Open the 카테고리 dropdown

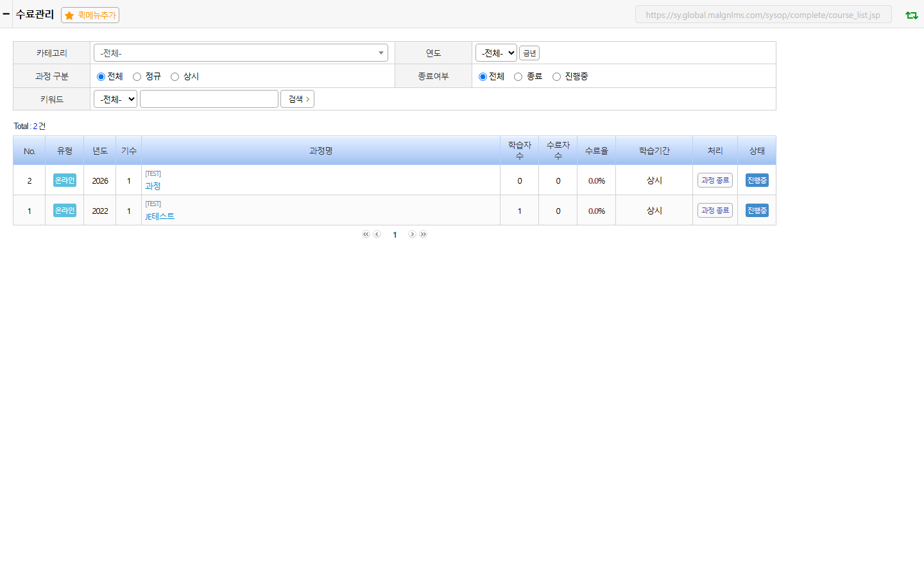click(241, 53)
